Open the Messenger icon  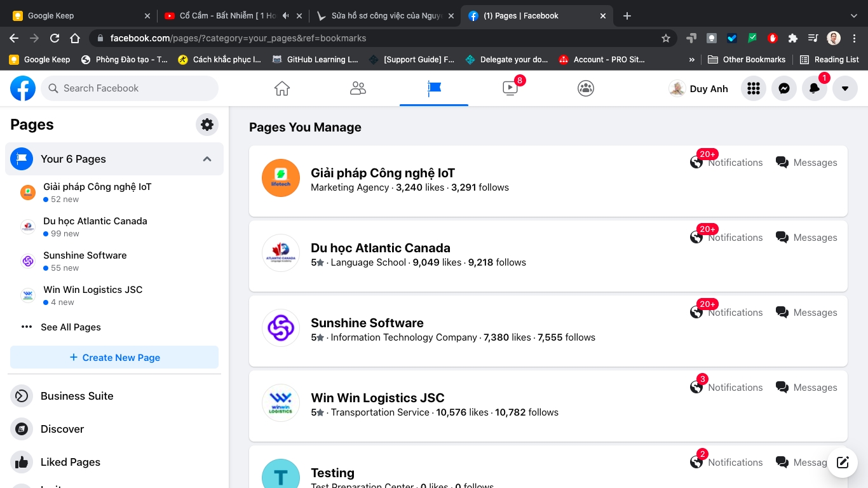point(784,89)
